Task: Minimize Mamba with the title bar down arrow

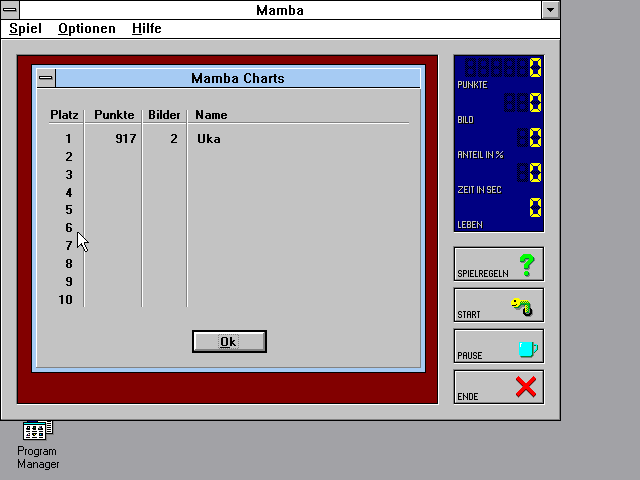Action: pos(550,10)
